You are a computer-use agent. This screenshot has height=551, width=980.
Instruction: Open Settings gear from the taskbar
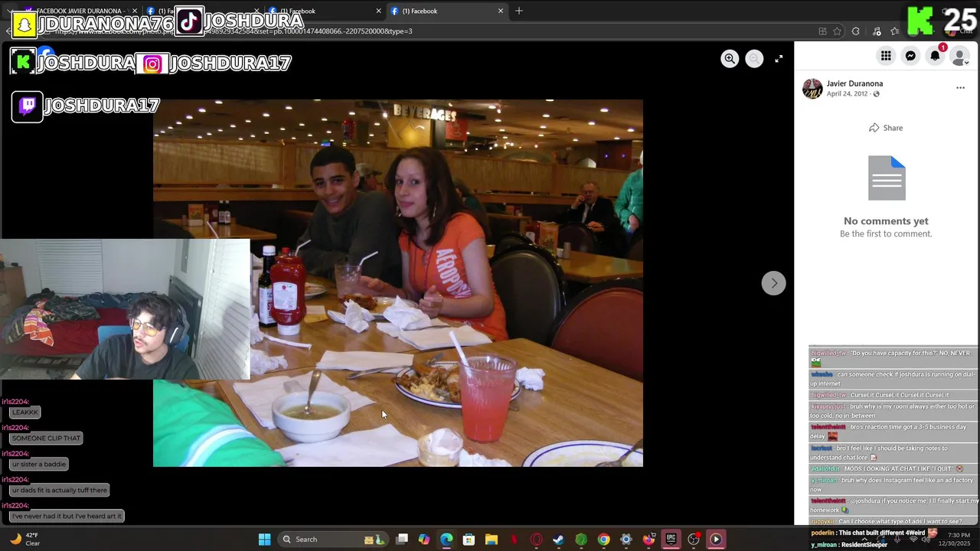click(x=626, y=540)
